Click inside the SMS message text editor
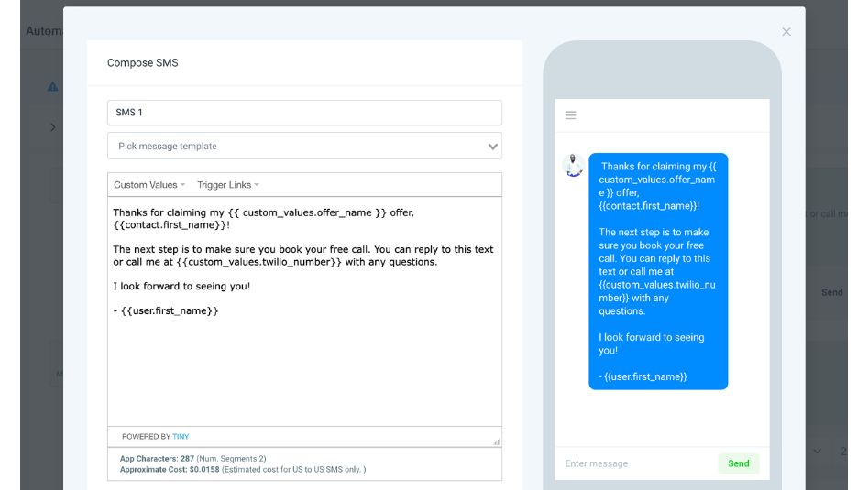 (x=304, y=311)
